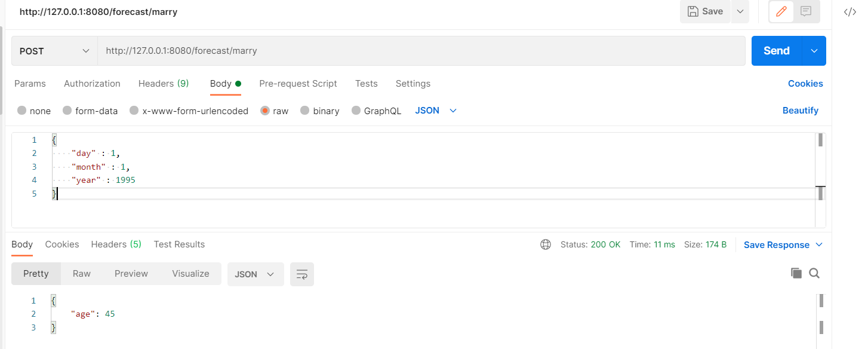Open the Test Results tab
Viewport: 868px width, 349px height.
pyautogui.click(x=179, y=244)
